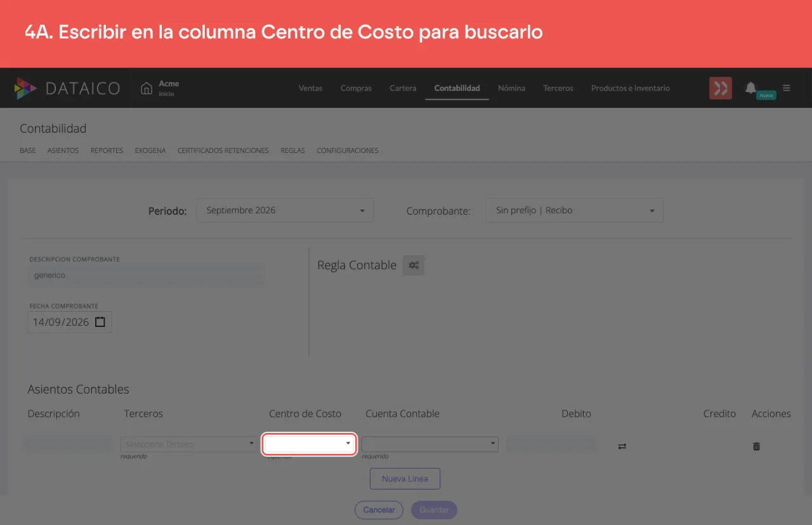Switch to BASE tab
The image size is (812, 525).
[x=28, y=150]
